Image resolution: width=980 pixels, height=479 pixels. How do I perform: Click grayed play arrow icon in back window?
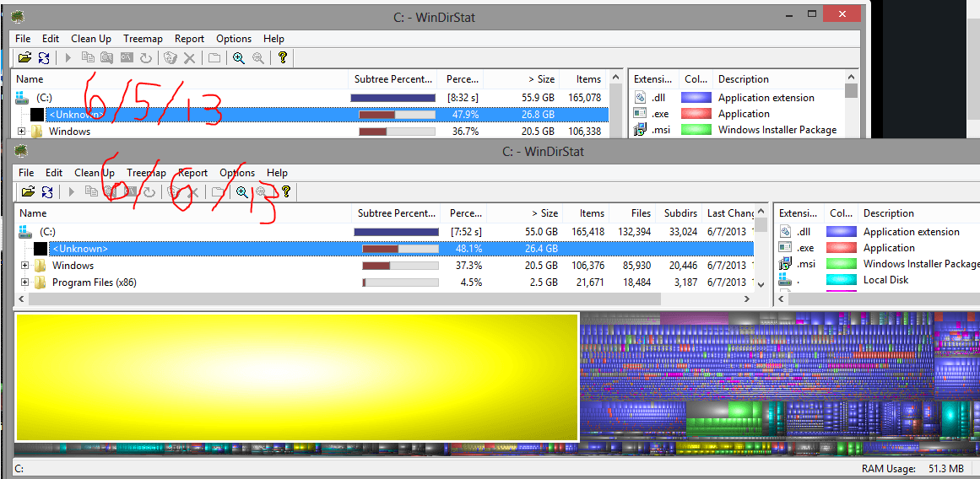pyautogui.click(x=68, y=58)
